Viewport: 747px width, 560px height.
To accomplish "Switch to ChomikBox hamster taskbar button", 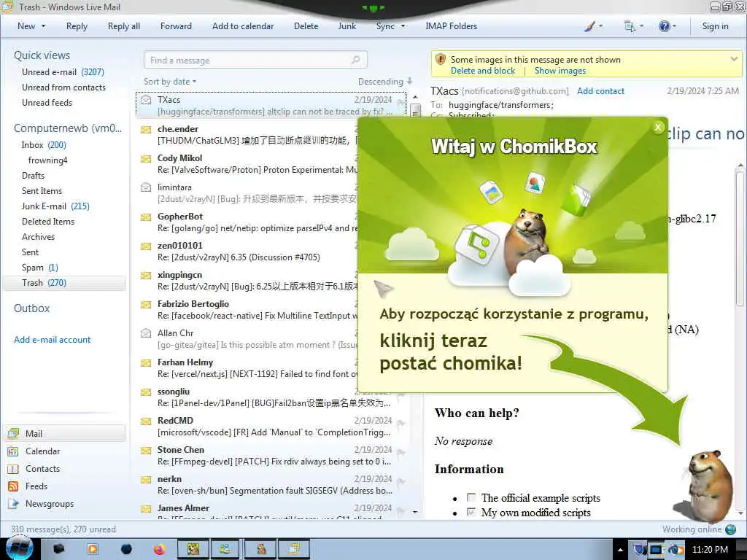I will pos(260,550).
